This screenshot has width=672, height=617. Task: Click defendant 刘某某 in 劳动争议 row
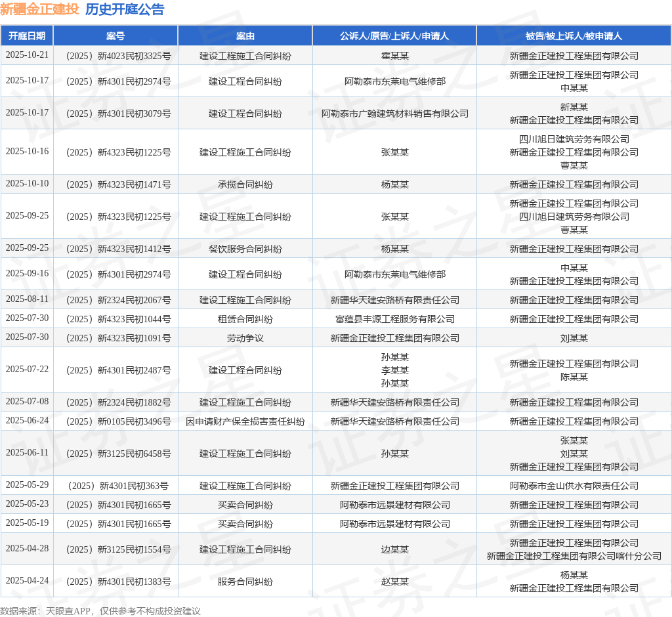tap(574, 338)
